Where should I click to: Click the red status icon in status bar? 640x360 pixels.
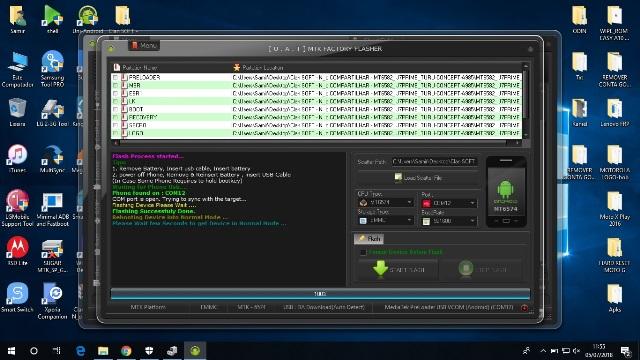click(x=524, y=307)
